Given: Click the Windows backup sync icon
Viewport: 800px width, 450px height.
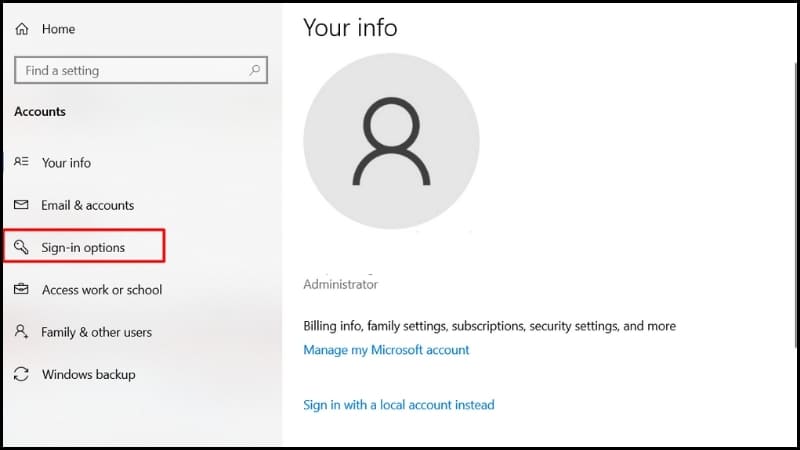Looking at the screenshot, I should click(x=21, y=374).
